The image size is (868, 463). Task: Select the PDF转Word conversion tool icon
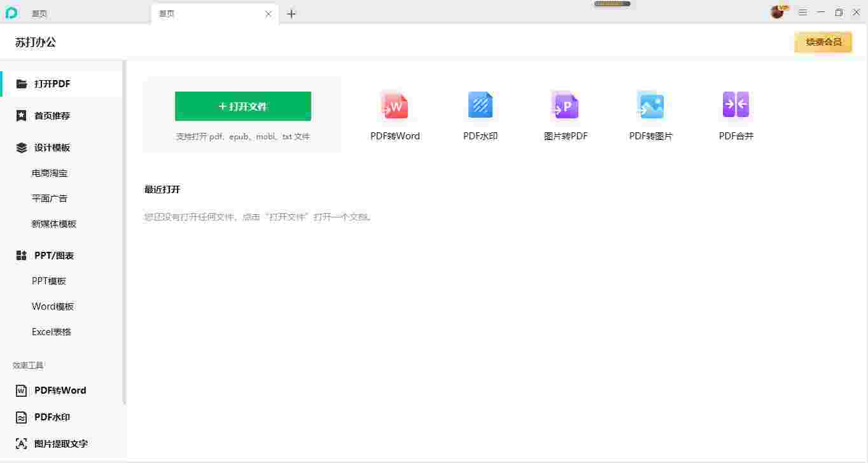(395, 105)
